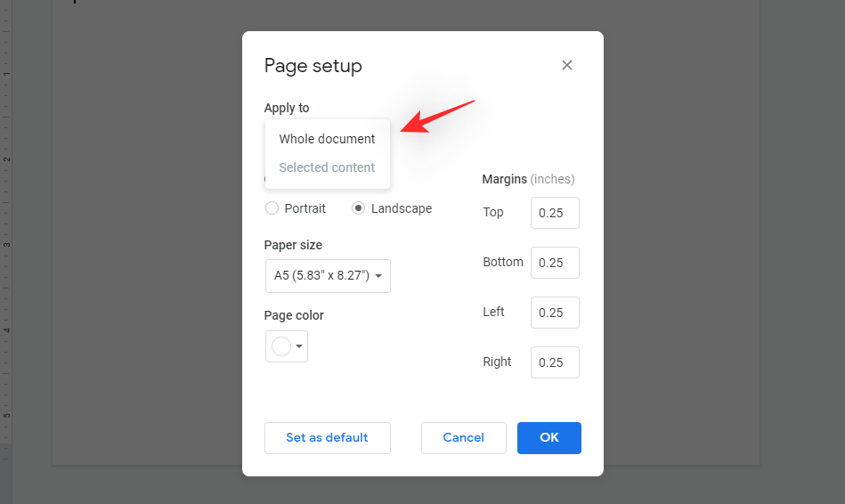Select the Portrait orientation radio button
The width and height of the screenshot is (845, 504).
(x=272, y=208)
